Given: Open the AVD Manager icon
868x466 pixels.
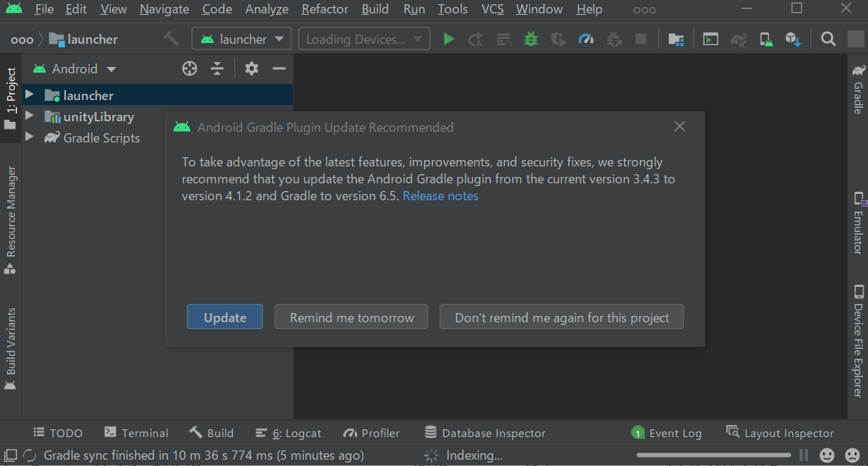Looking at the screenshot, I should click(766, 39).
